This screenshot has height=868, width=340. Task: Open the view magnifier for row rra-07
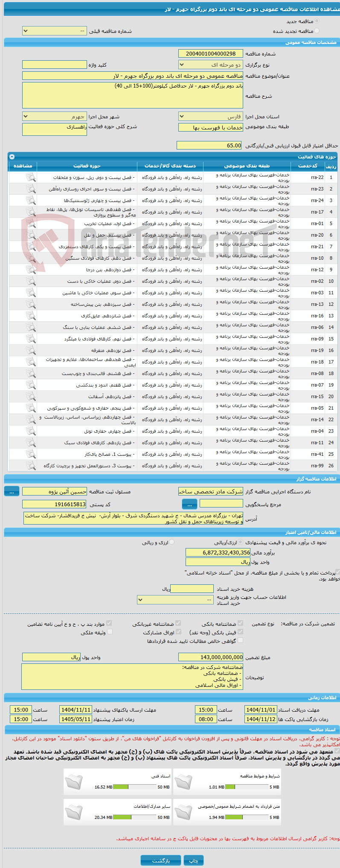point(31,385)
